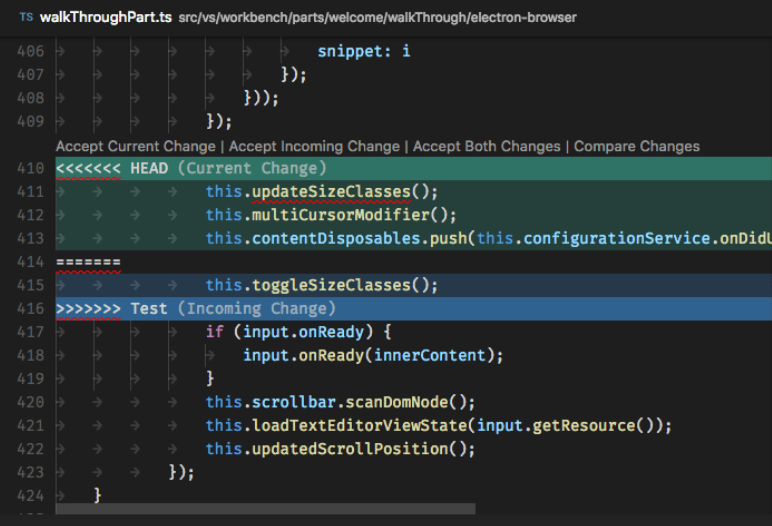The height and width of the screenshot is (526, 772).
Task: Place cursor on this.updateSizeClasses() line
Action: (322, 192)
